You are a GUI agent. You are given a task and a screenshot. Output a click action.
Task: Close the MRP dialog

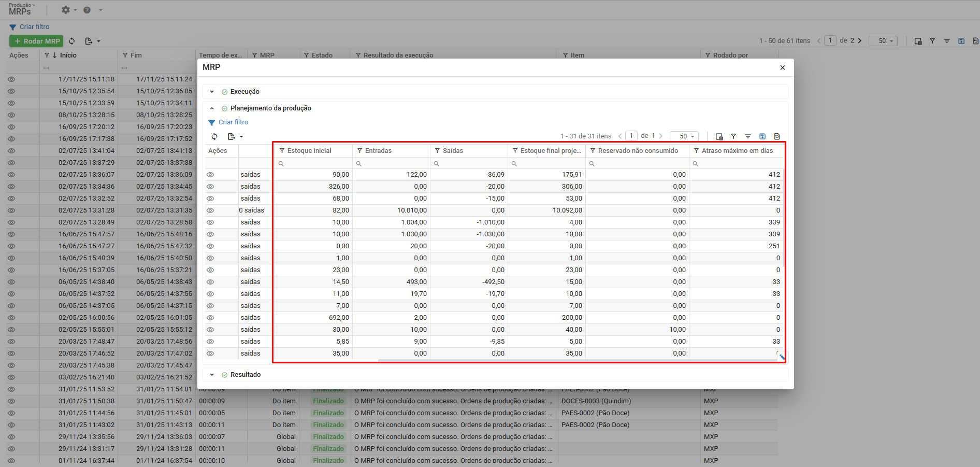[783, 67]
